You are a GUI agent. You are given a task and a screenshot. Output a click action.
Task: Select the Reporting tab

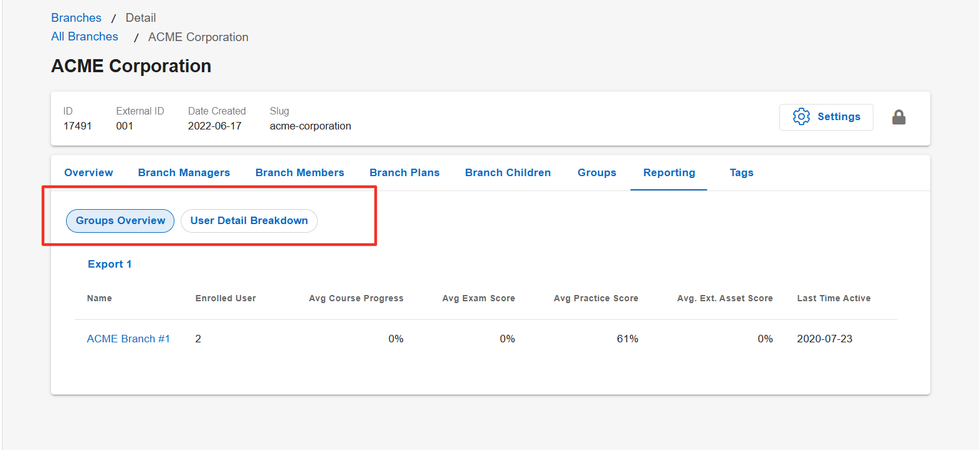tap(669, 172)
